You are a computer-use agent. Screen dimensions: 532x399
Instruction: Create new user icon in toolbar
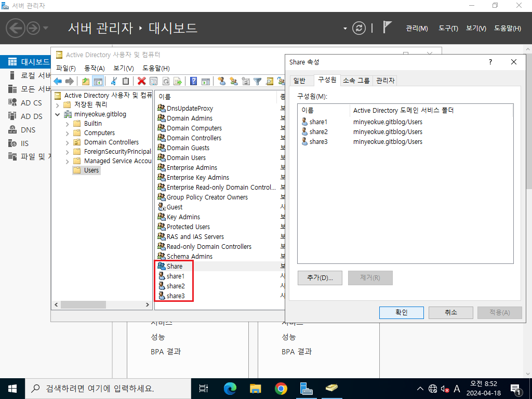[221, 81]
